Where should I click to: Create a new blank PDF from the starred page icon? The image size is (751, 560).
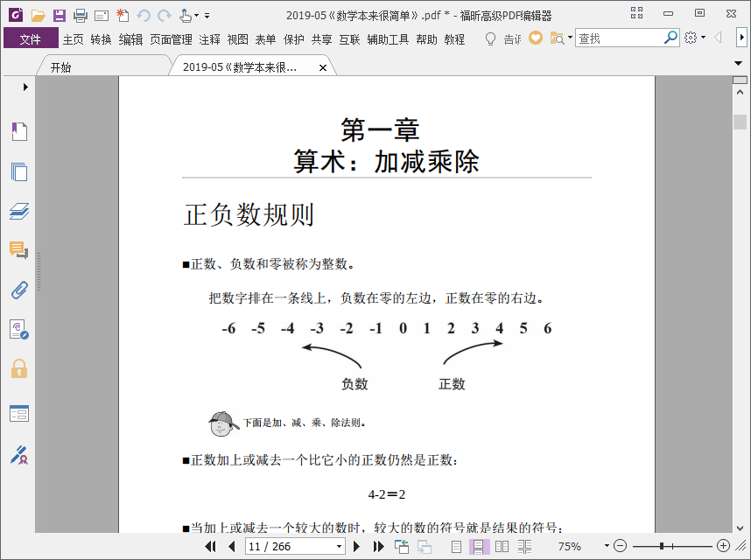[123, 16]
